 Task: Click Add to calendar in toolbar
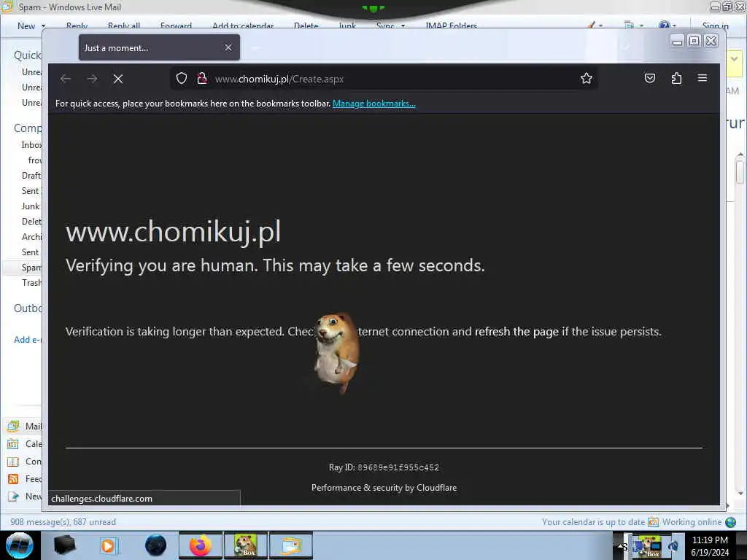pyautogui.click(x=243, y=26)
